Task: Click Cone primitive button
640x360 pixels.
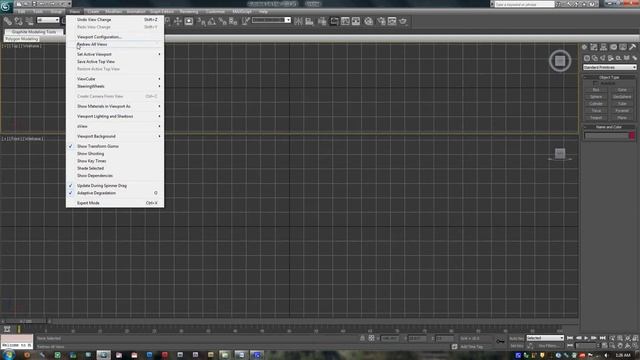Action: (x=622, y=90)
